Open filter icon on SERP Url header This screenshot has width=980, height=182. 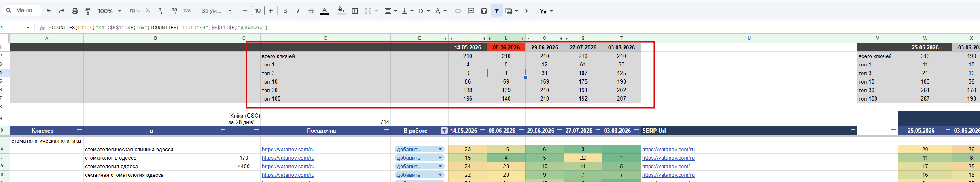point(853,131)
